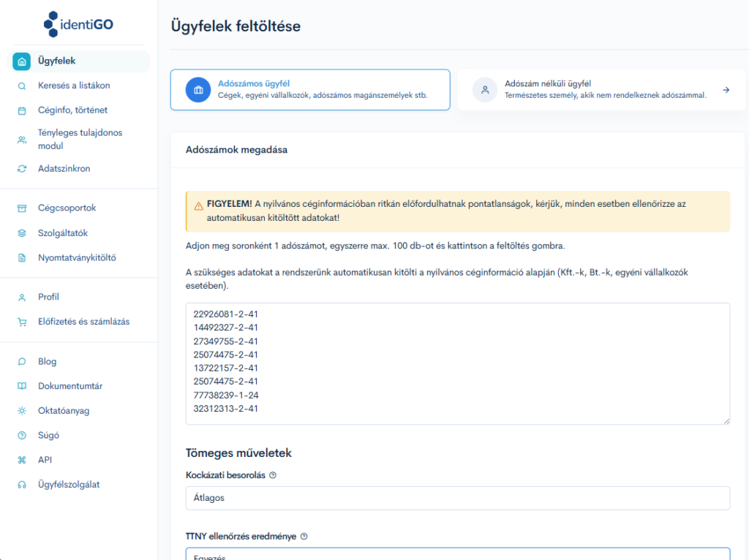Click the question mark icon beside Súgó

pos(22,436)
